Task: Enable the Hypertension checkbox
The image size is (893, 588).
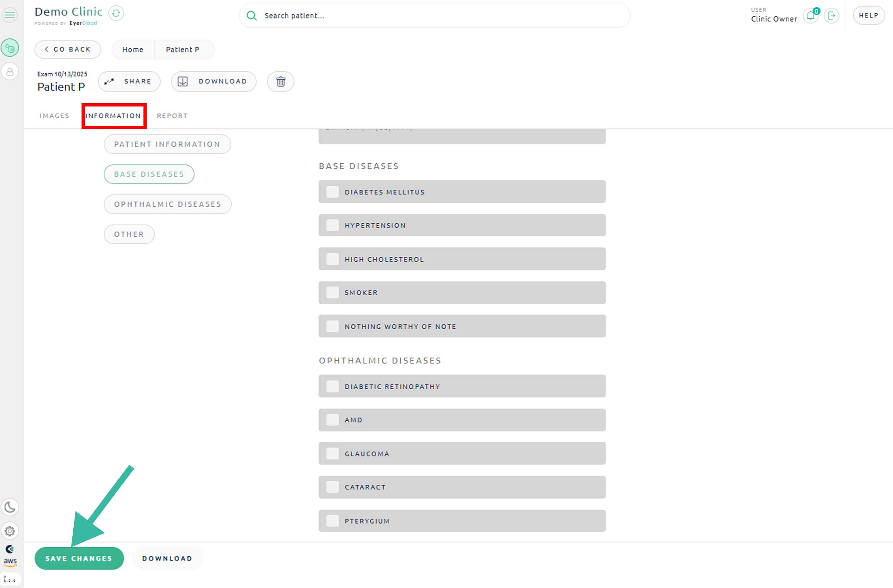Action: click(x=332, y=226)
